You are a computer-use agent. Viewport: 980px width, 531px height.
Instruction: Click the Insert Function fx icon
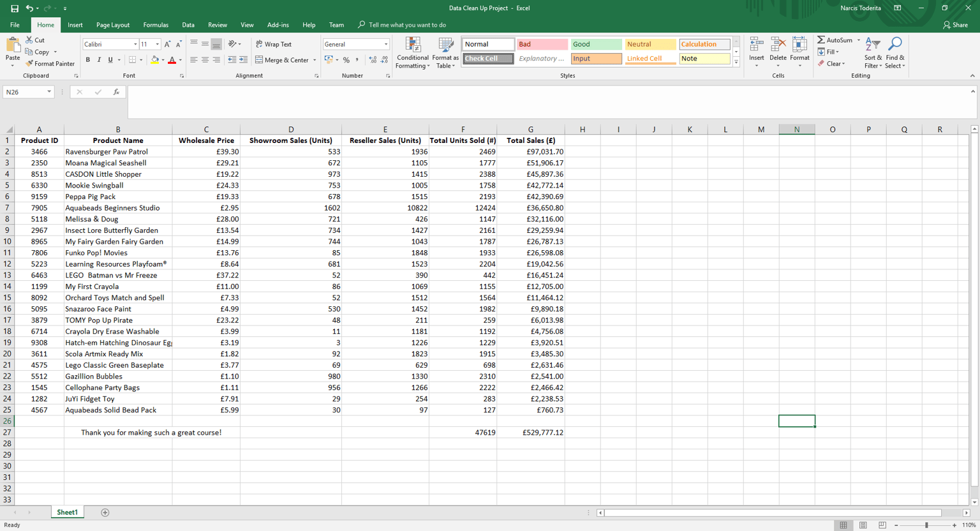click(x=116, y=92)
